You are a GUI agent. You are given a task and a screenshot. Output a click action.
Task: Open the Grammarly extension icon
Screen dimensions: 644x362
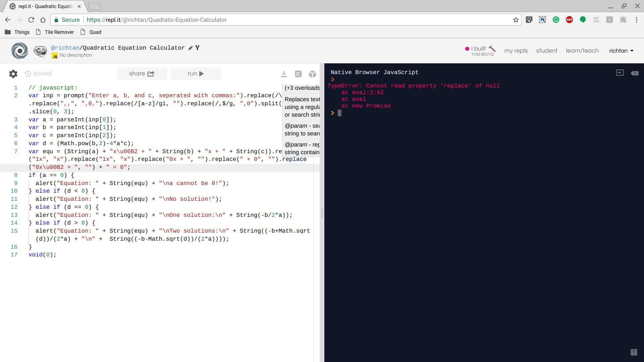tap(556, 20)
